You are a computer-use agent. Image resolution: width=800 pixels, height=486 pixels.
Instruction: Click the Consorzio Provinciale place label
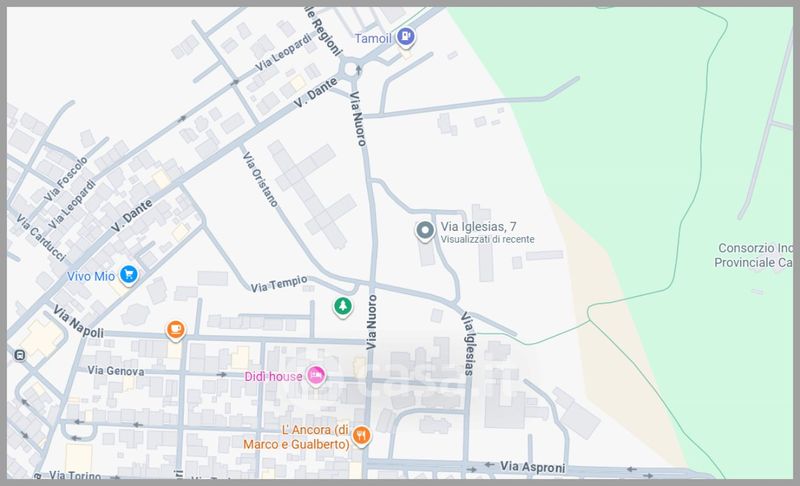[x=755, y=255]
